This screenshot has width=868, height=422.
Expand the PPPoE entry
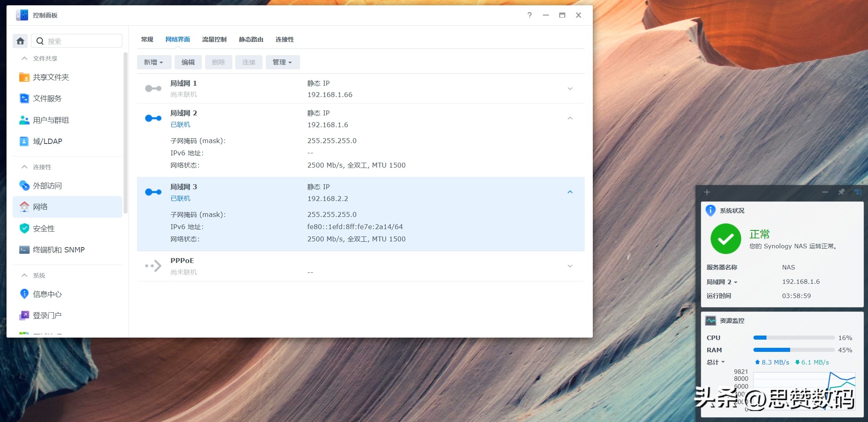(570, 266)
